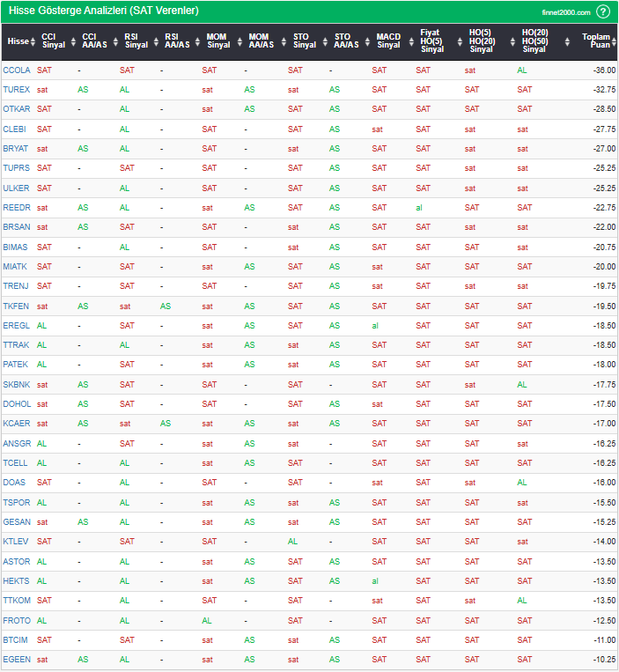619x672 pixels.
Task: Click the KCAER stock symbol
Action: point(17,424)
